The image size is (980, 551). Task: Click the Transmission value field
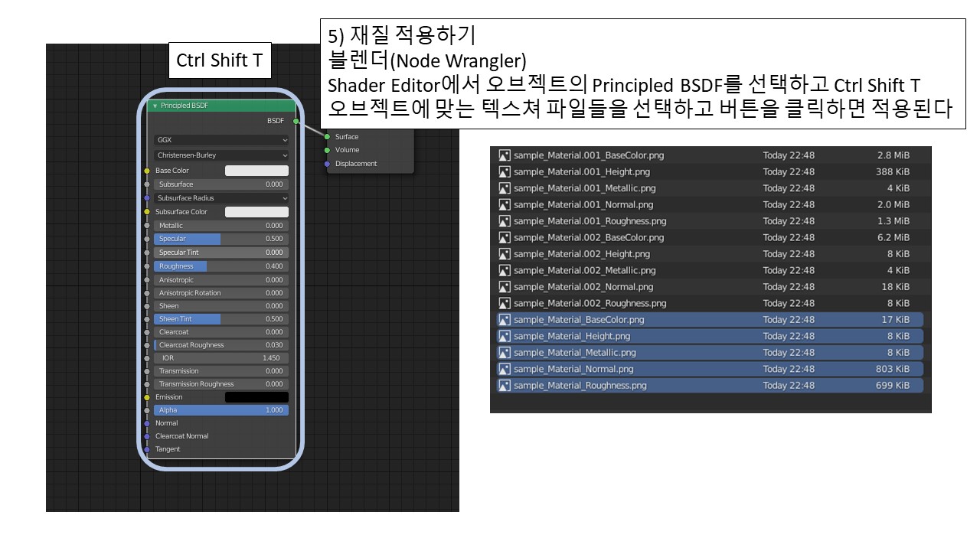(x=221, y=371)
